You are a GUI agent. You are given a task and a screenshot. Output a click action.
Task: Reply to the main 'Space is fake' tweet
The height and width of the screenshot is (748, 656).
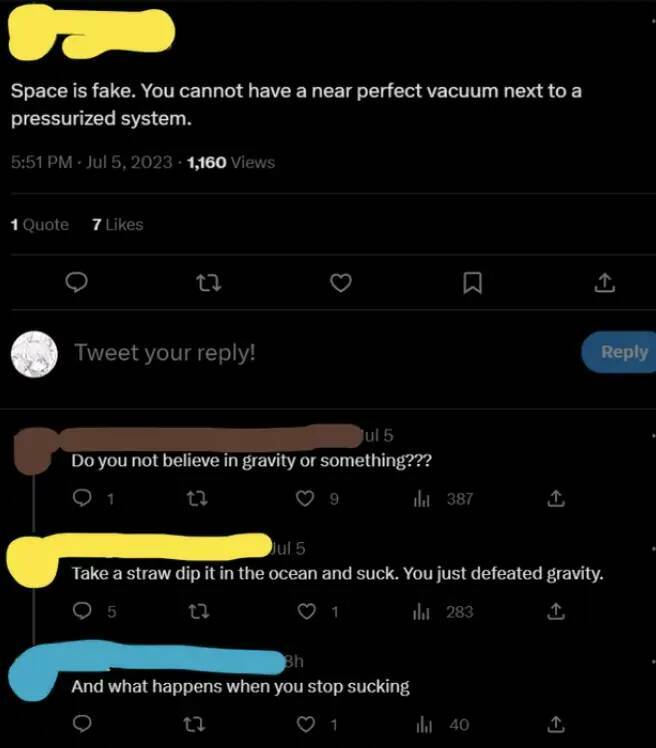73,285
